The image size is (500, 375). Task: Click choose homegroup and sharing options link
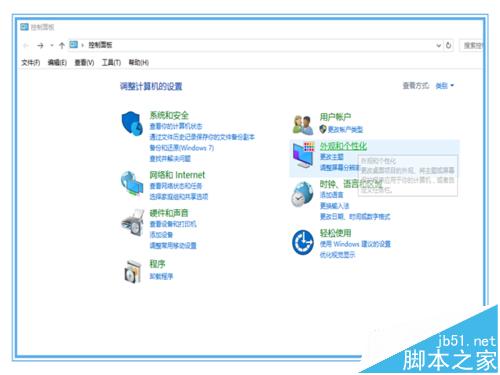click(x=179, y=197)
